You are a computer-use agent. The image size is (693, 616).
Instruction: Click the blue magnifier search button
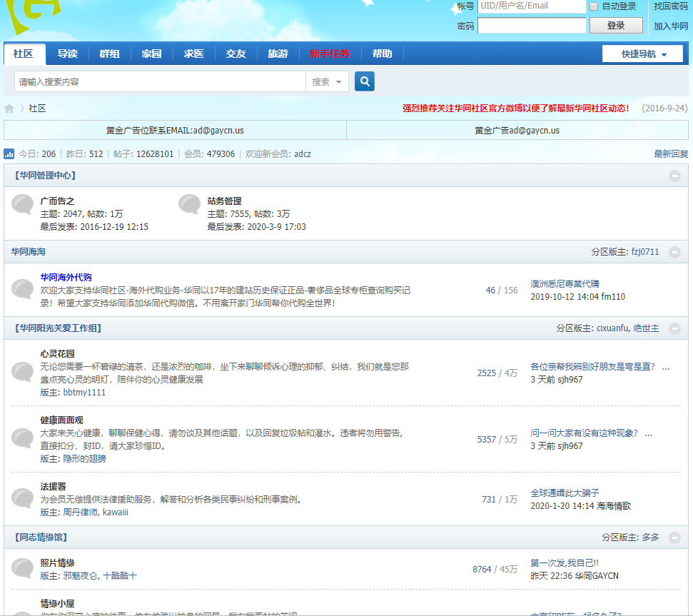[364, 81]
